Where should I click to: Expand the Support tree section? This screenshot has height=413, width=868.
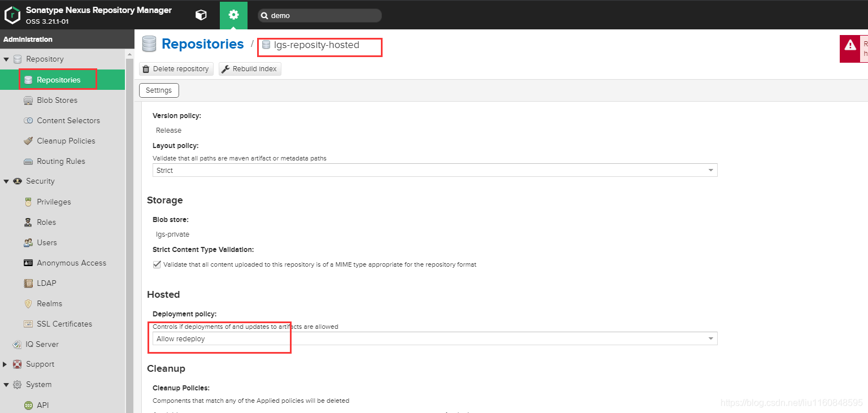6,364
